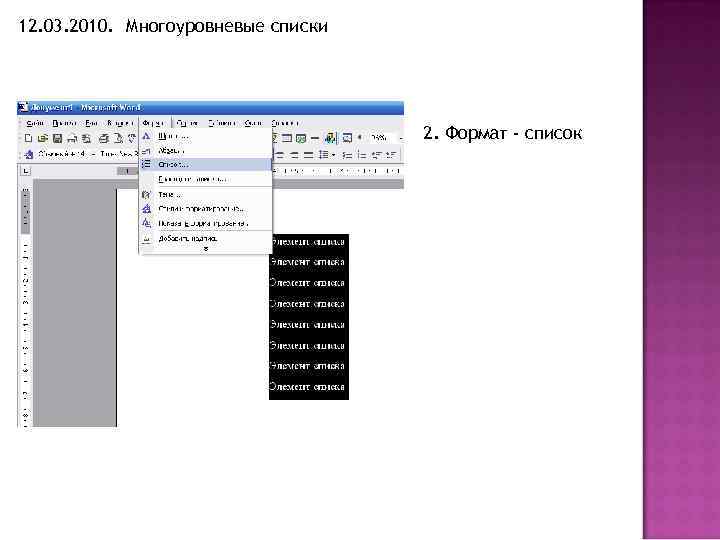The height and width of the screenshot is (540, 720).
Task: Open the Таблица menu
Action: 222,123
